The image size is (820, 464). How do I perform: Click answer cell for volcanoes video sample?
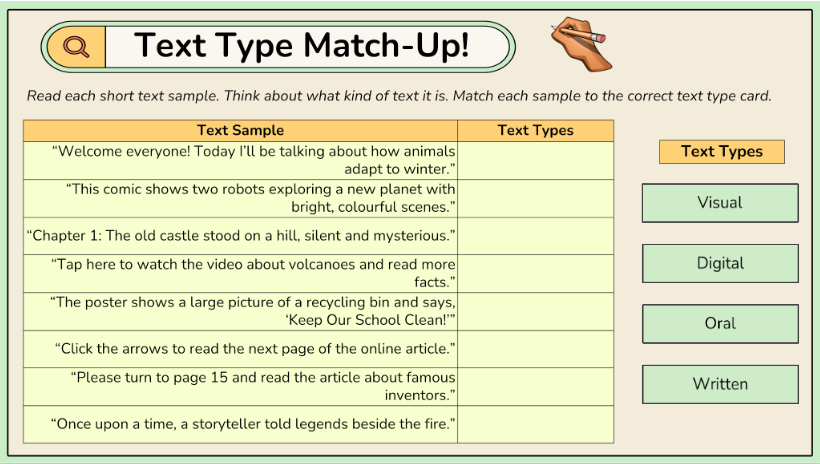tap(535, 273)
